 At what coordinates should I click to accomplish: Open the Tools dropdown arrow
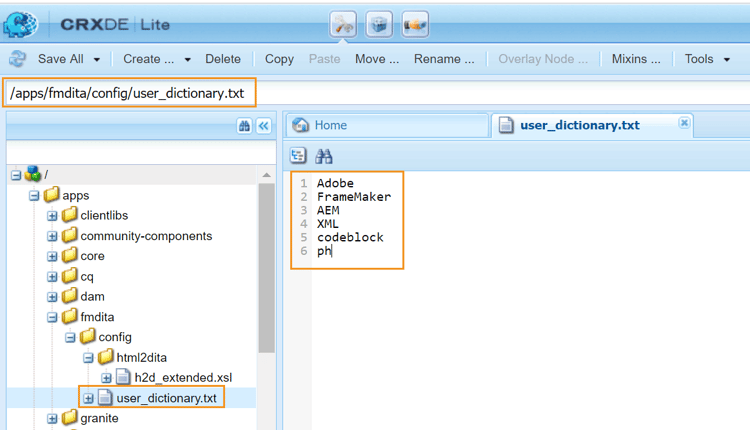[727, 60]
